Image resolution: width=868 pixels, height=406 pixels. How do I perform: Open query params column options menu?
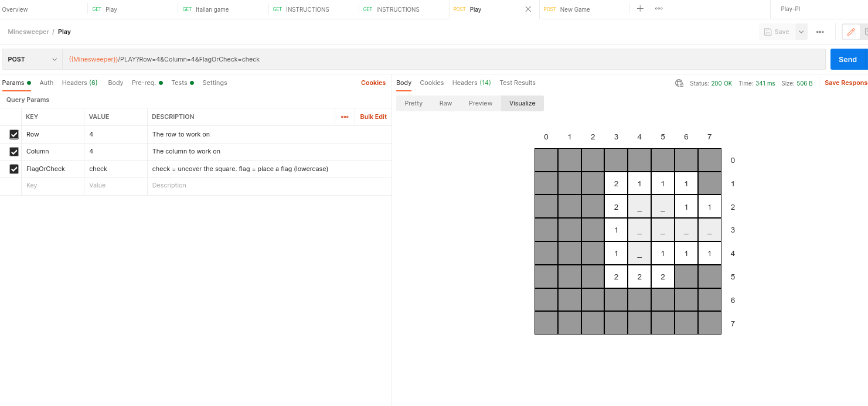tap(345, 117)
